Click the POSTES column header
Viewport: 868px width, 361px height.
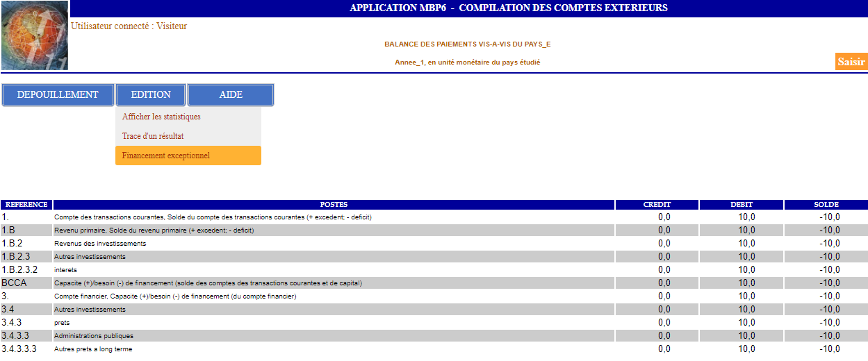click(x=334, y=205)
